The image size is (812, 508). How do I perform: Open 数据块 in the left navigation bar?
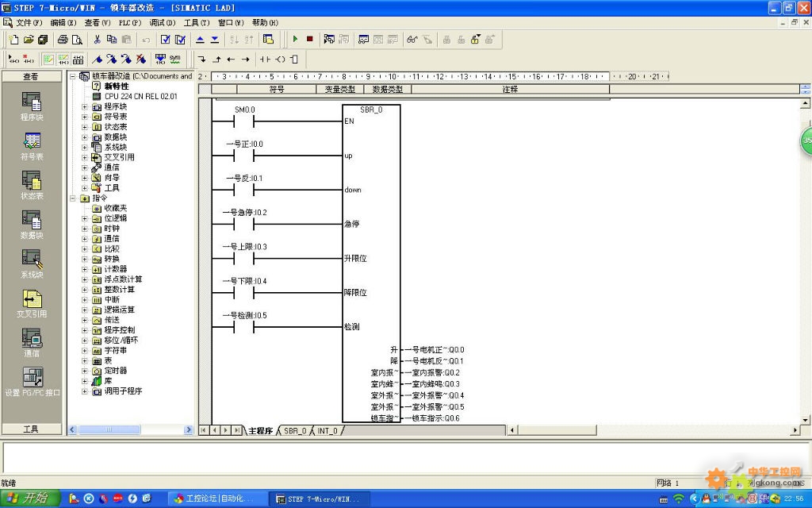31,225
